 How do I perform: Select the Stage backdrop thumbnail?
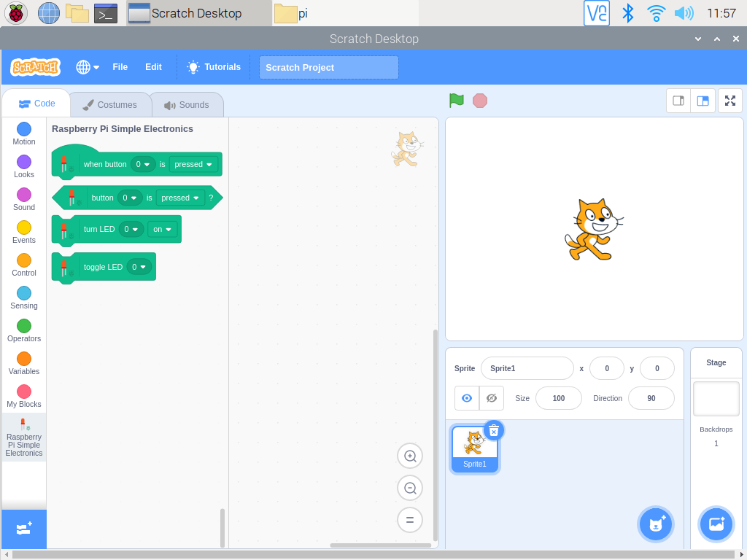click(716, 399)
